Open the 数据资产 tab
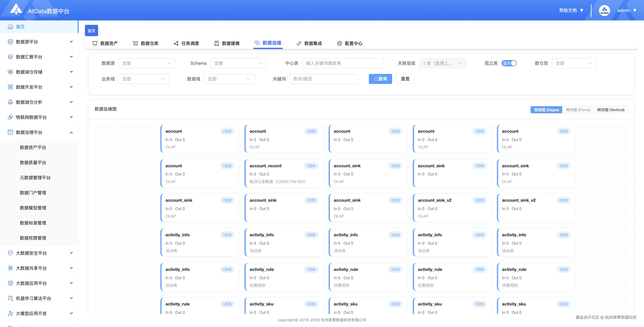The image size is (644, 327). pos(105,44)
